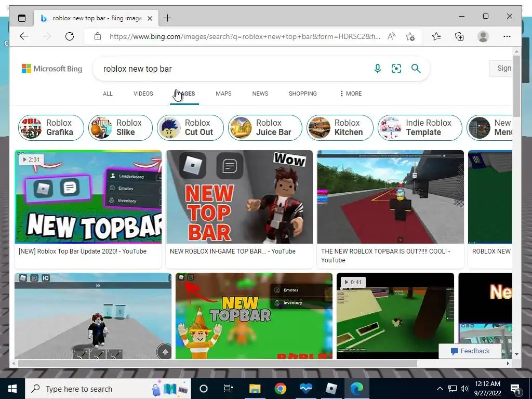
Task: Click the browser address bar URL
Action: tap(244, 36)
